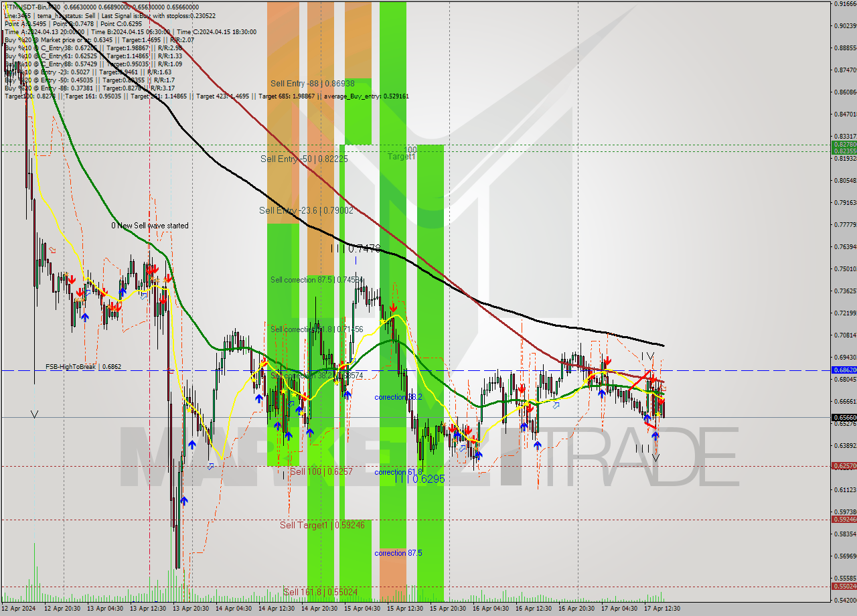Select the 'correction 87.5' blue label
The image size is (857, 616).
pyautogui.click(x=398, y=553)
